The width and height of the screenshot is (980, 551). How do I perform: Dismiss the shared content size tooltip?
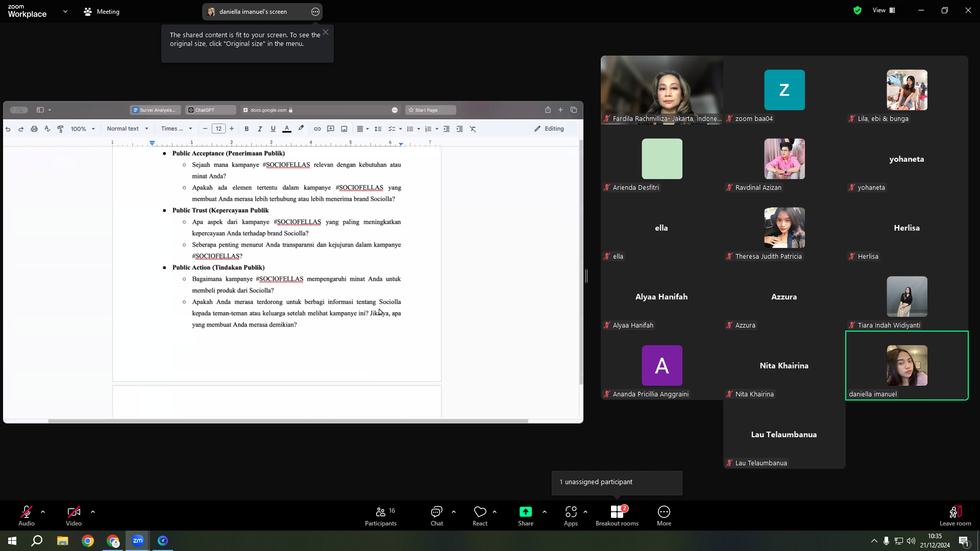point(326,32)
